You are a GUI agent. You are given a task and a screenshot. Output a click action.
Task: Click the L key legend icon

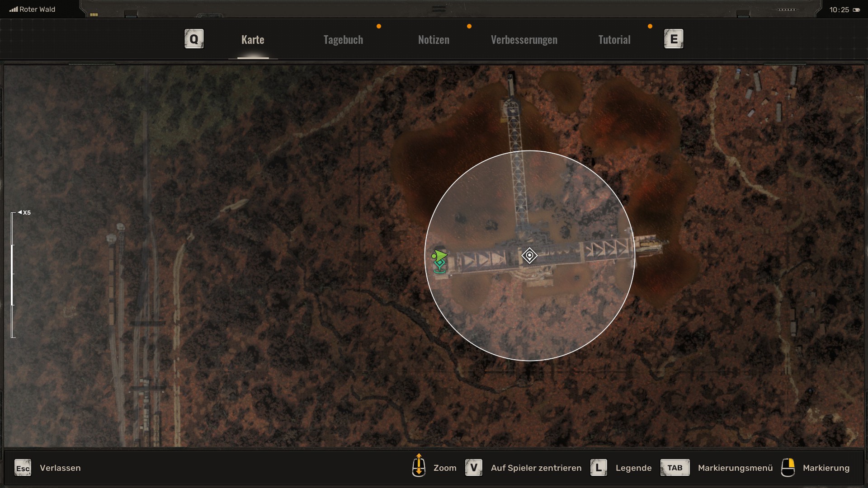pyautogui.click(x=599, y=468)
